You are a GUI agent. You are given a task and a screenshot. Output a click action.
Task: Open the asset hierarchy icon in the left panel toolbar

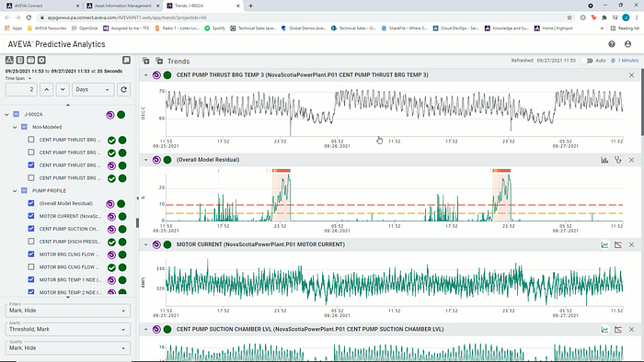[x=9, y=61]
